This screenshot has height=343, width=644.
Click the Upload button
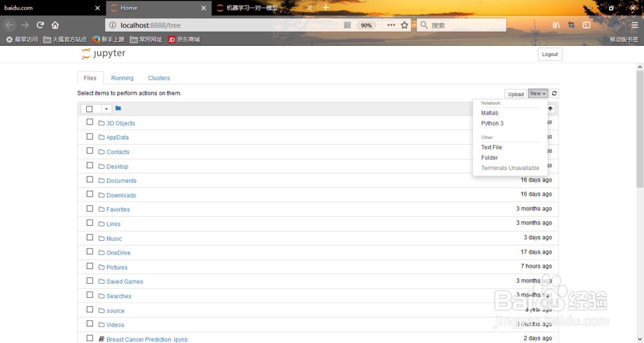tap(515, 94)
